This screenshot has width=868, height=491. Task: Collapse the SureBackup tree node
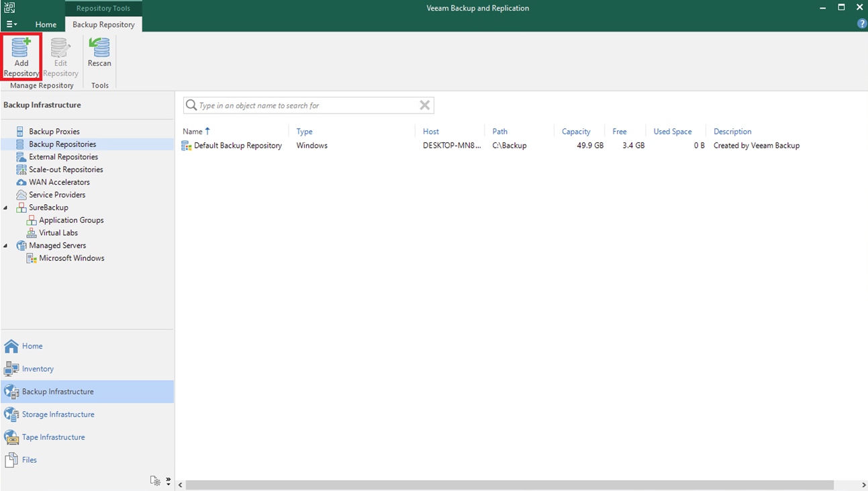(6, 208)
